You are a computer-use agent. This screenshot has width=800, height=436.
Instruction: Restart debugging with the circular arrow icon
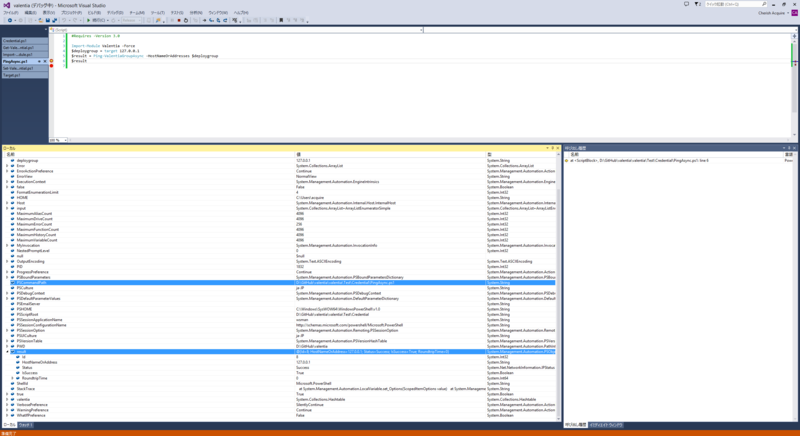coord(186,20)
